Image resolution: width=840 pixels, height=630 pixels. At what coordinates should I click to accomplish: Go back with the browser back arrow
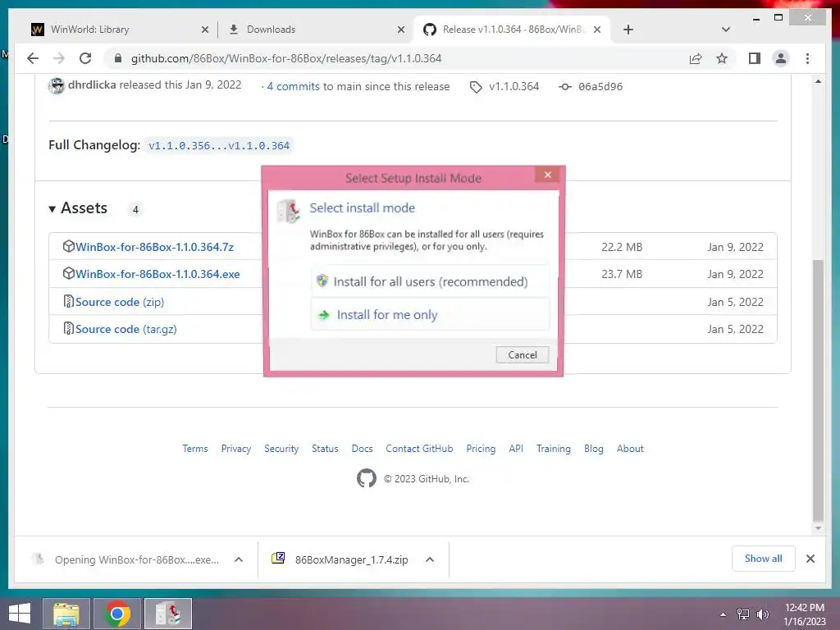(x=33, y=58)
